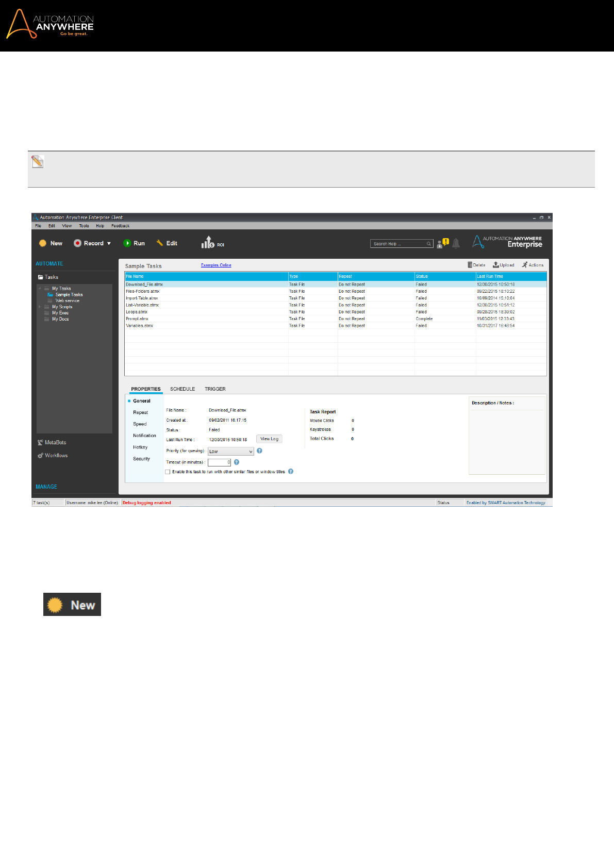Open the ROI chart icon
The image size is (614, 868).
point(208,242)
